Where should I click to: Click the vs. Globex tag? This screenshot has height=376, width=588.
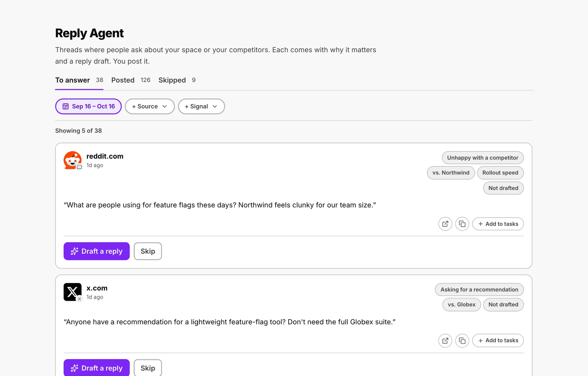point(462,304)
